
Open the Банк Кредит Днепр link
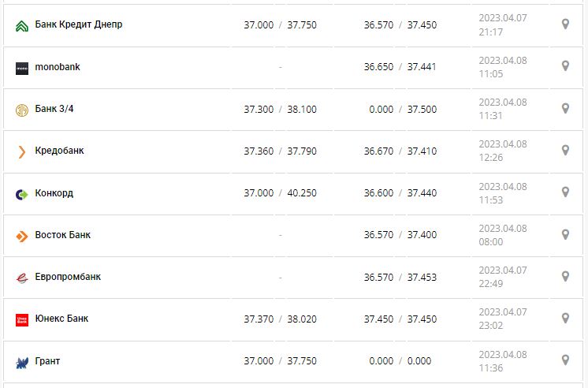pos(79,24)
